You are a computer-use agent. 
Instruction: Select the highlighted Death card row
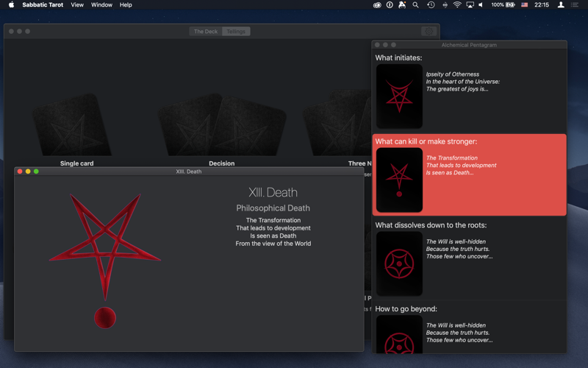point(469,174)
